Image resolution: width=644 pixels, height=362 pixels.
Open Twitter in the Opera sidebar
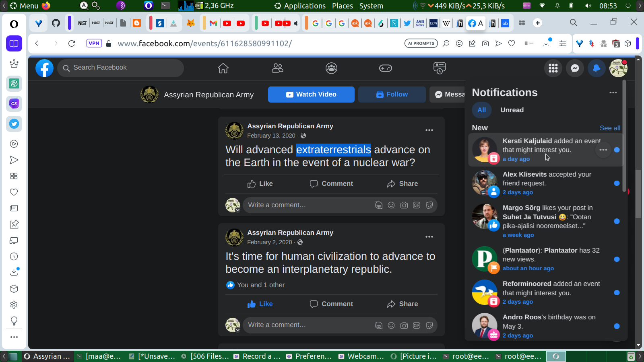coord(14,124)
